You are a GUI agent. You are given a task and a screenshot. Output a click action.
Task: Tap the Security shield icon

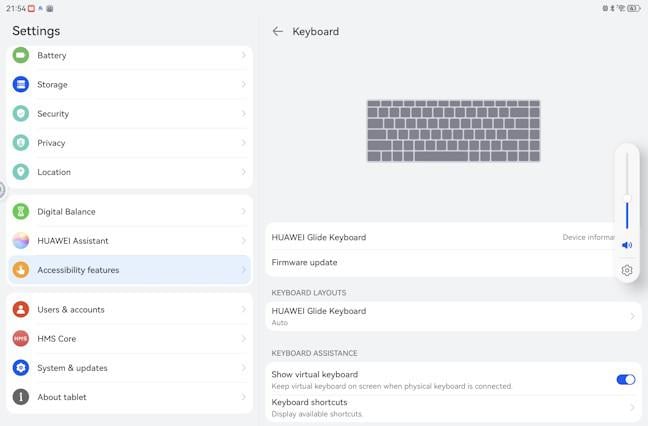(21, 114)
